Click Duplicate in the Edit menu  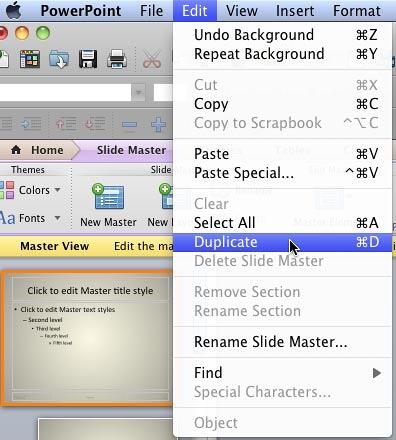pyautogui.click(x=283, y=242)
